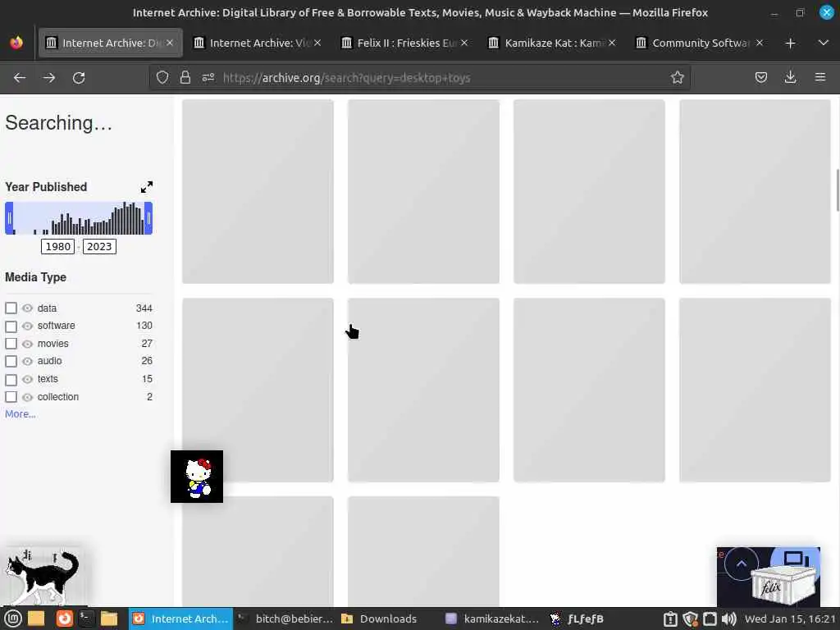
Task: Close the Community Software tab
Action: click(x=759, y=43)
